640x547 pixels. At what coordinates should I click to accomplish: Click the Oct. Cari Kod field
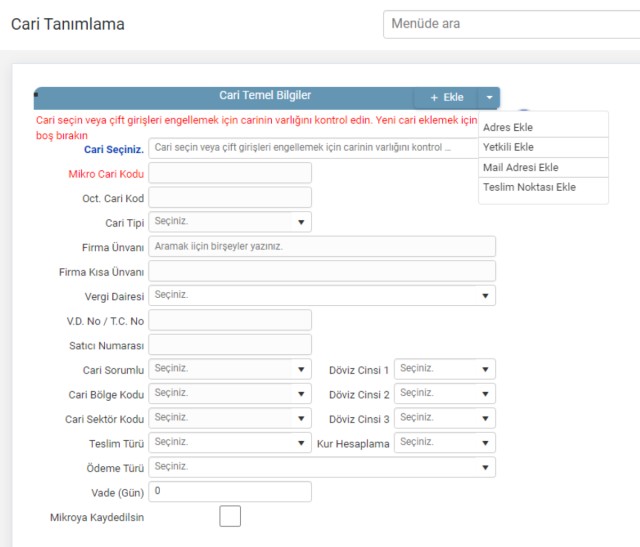point(230,198)
